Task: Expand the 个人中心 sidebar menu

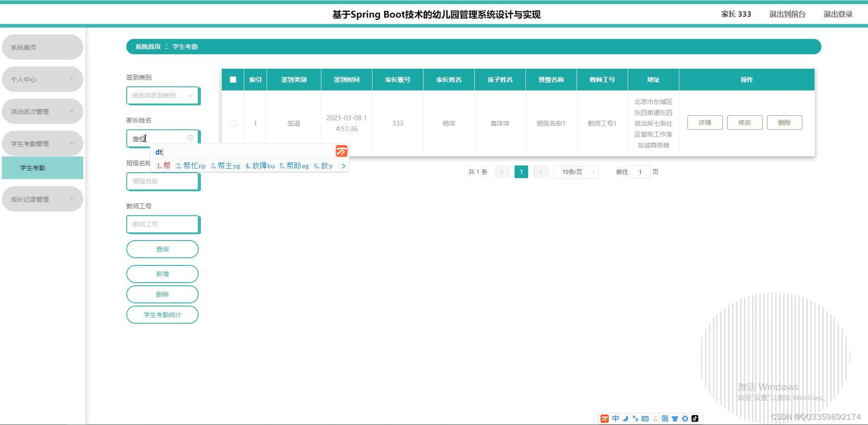Action: 43,79
